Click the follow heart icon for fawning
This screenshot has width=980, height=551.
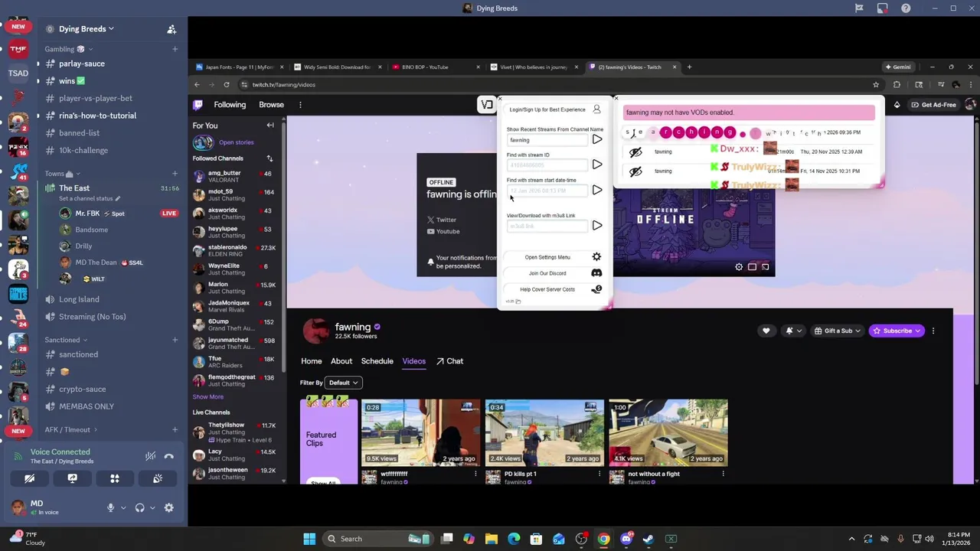(x=766, y=331)
